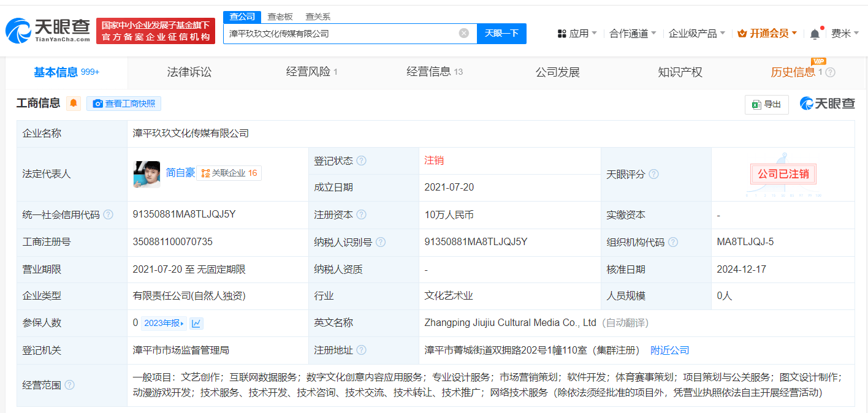Click the 天眼查 logo beside the 导出 button
Image resolution: width=868 pixels, height=413 pixels.
click(x=827, y=104)
